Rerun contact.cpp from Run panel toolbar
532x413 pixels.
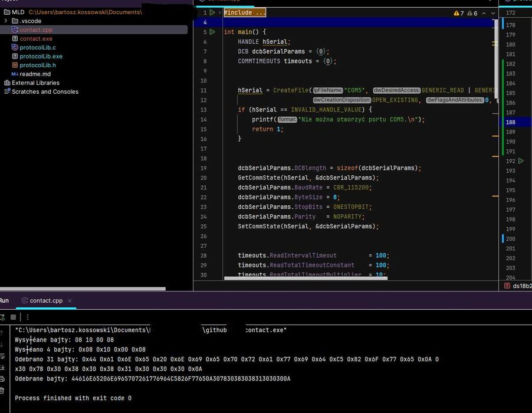click(x=3, y=317)
